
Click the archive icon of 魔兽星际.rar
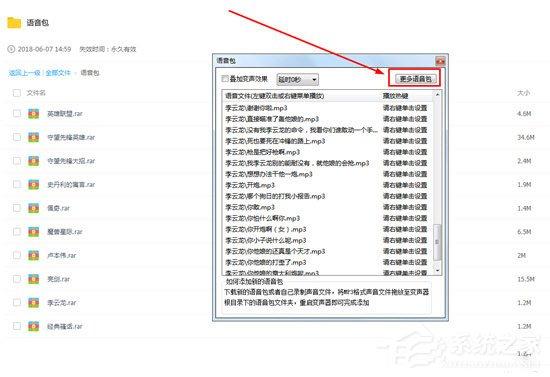pyautogui.click(x=34, y=232)
